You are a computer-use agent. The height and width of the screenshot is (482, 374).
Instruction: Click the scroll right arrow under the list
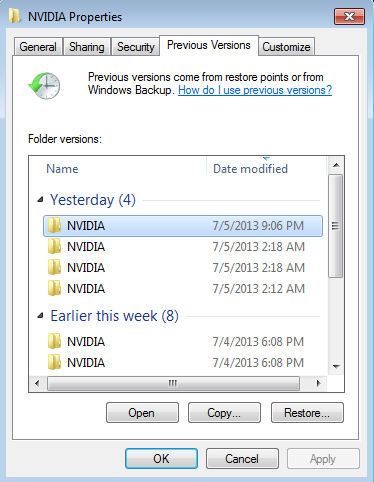pyautogui.click(x=319, y=383)
